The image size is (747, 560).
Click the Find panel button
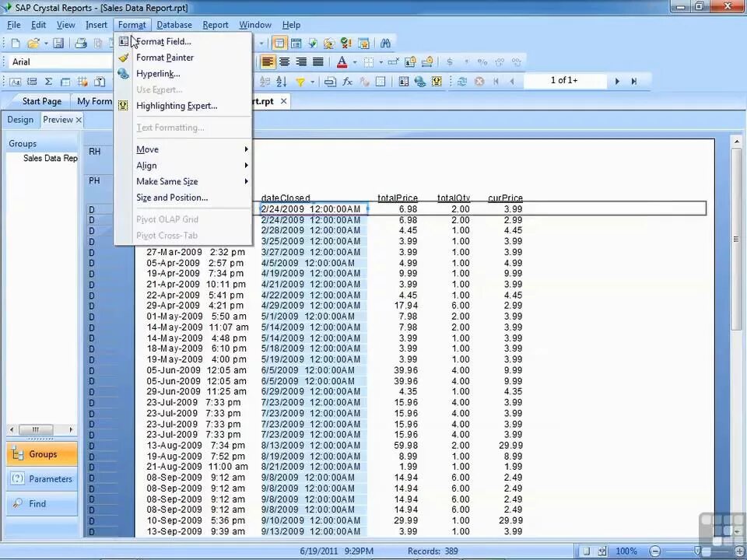pos(42,504)
